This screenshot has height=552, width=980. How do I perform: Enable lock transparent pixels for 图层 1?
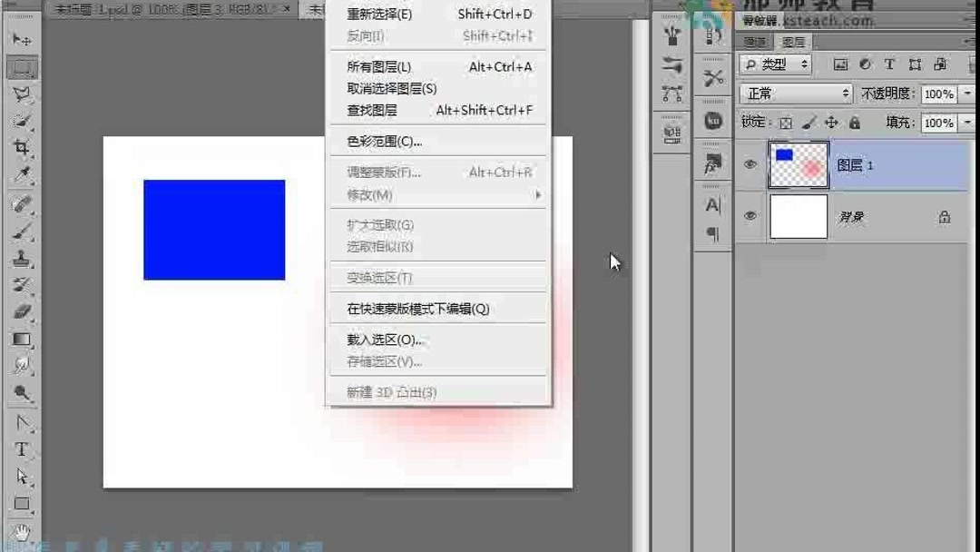tap(786, 123)
